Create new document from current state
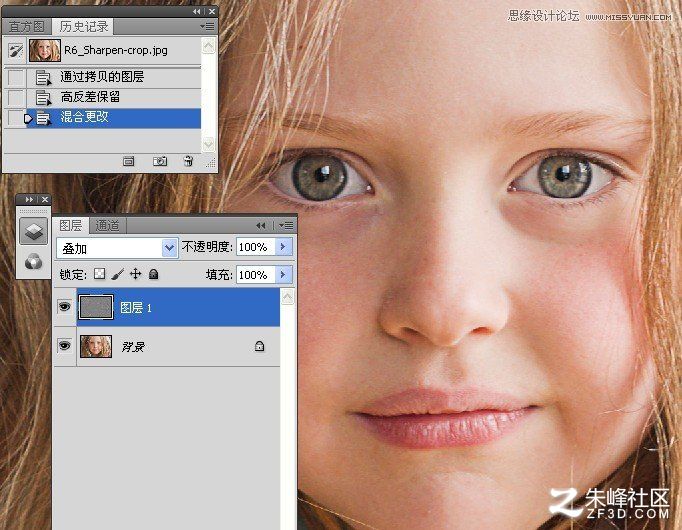 (x=128, y=161)
